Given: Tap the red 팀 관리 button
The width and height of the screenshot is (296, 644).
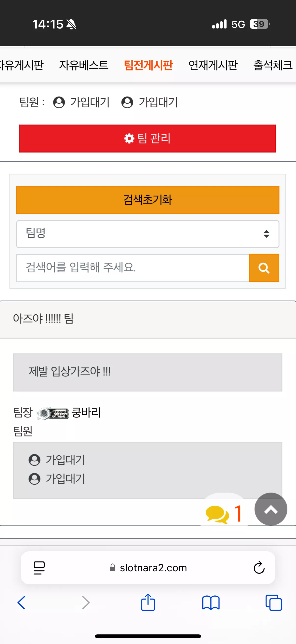Looking at the screenshot, I should (148, 139).
